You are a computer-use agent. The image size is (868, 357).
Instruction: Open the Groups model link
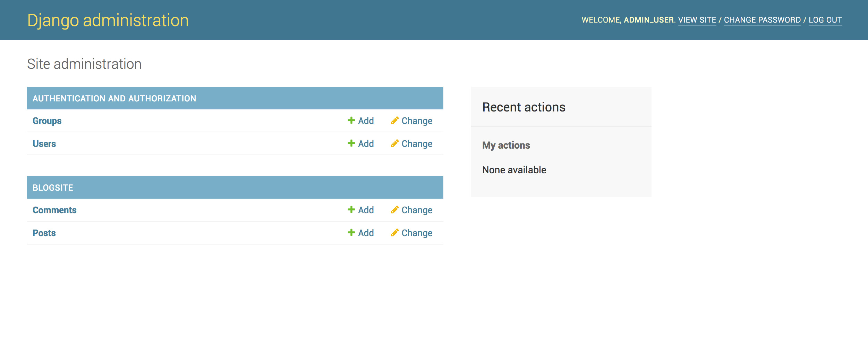click(47, 121)
